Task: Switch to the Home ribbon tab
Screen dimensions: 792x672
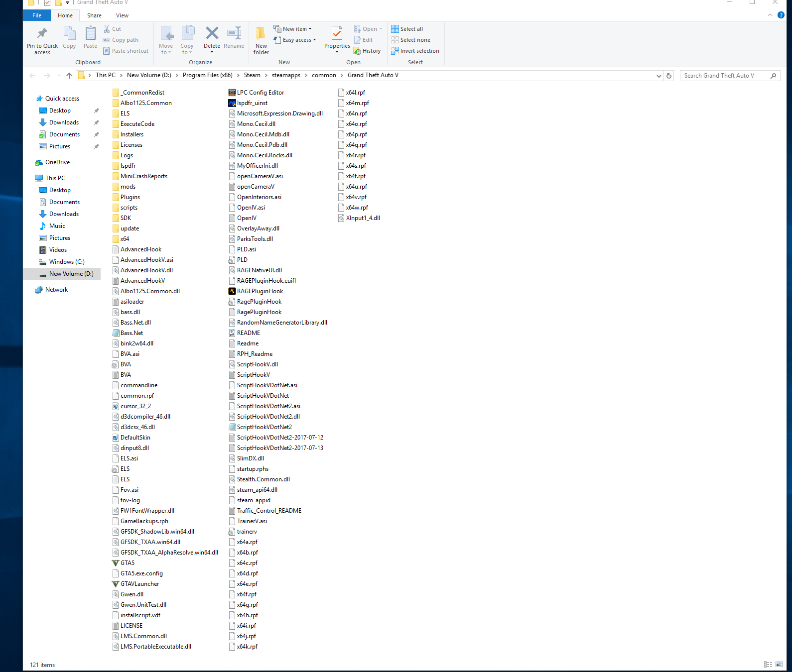Action: [65, 15]
